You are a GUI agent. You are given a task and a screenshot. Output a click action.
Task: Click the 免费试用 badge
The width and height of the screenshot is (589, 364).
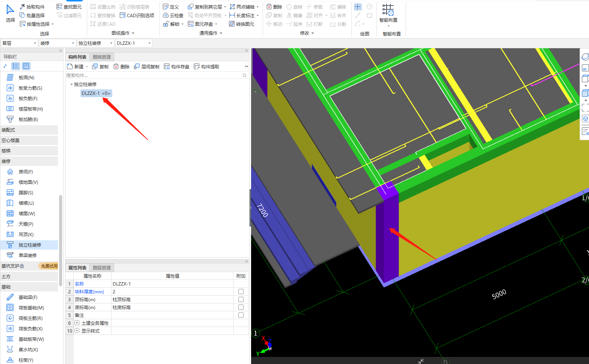point(49,266)
